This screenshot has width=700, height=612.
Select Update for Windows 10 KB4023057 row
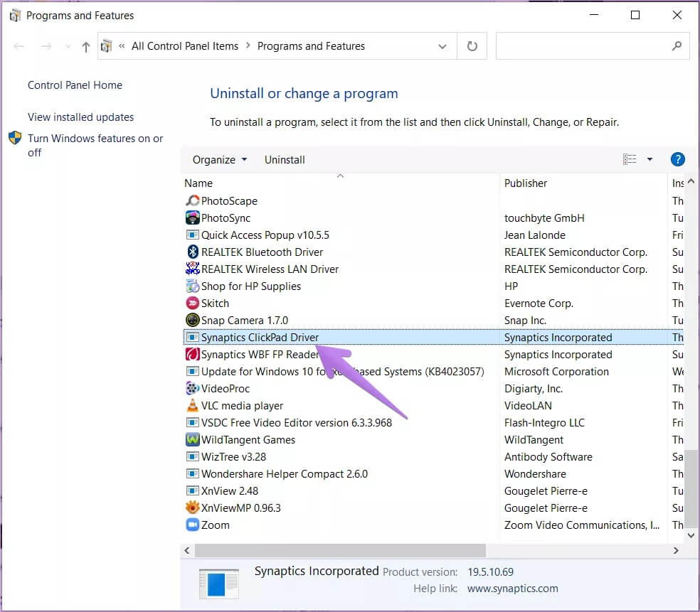[x=433, y=371]
